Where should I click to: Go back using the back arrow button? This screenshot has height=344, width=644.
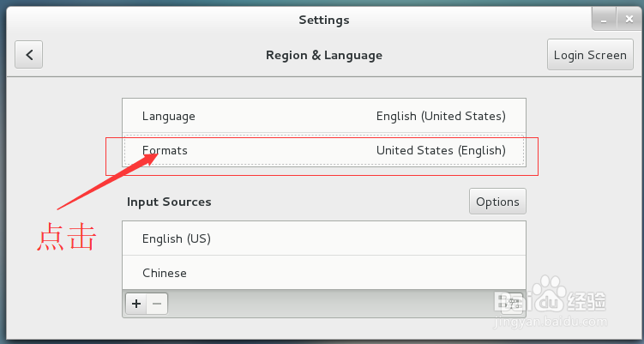[x=29, y=55]
